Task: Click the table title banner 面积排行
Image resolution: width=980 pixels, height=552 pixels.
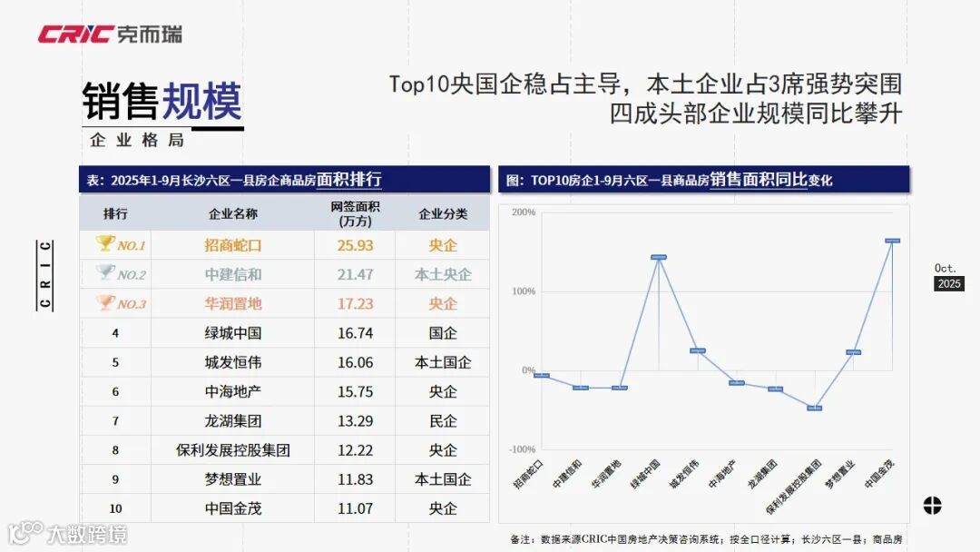Action: [x=284, y=180]
